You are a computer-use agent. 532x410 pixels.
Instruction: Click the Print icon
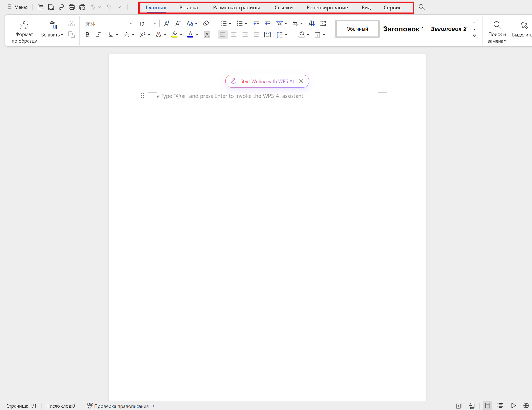pyautogui.click(x=72, y=7)
